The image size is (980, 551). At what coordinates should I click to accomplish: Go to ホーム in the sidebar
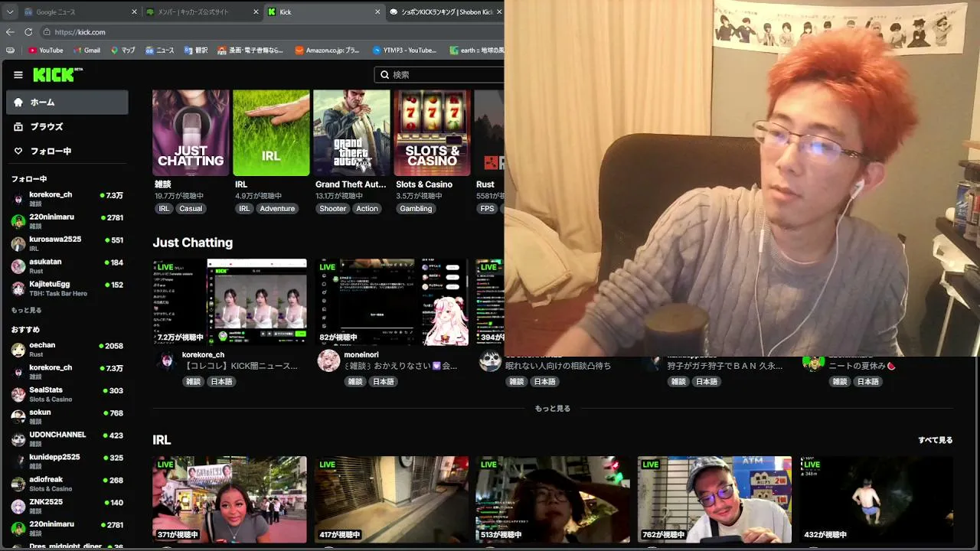tap(67, 103)
